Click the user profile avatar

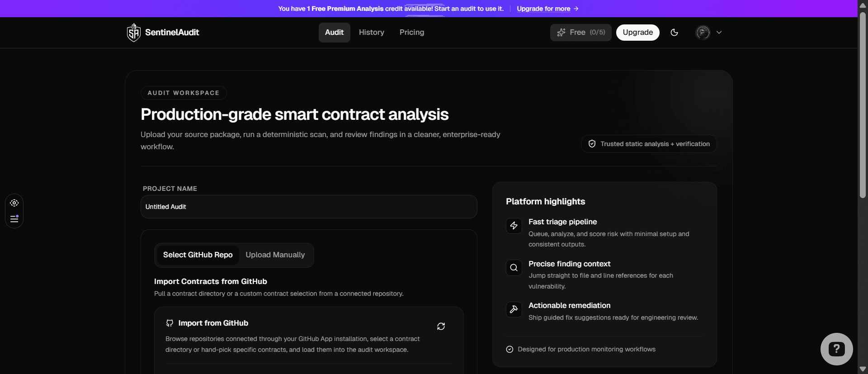coord(703,32)
